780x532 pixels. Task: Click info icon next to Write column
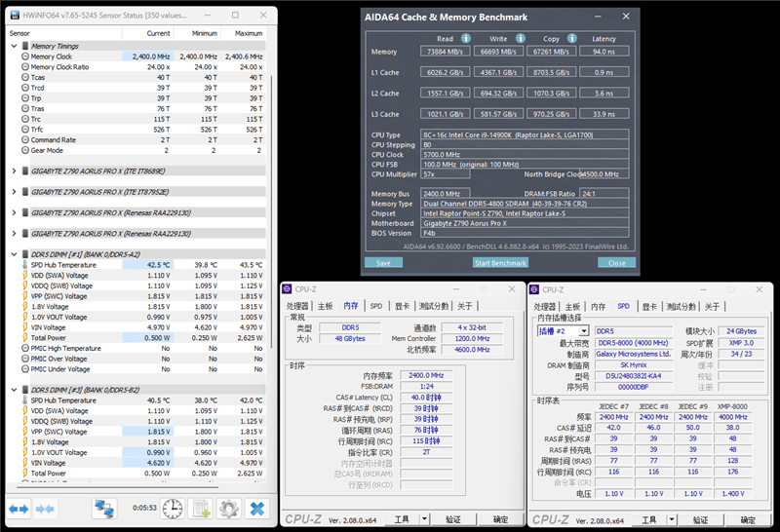521,38
